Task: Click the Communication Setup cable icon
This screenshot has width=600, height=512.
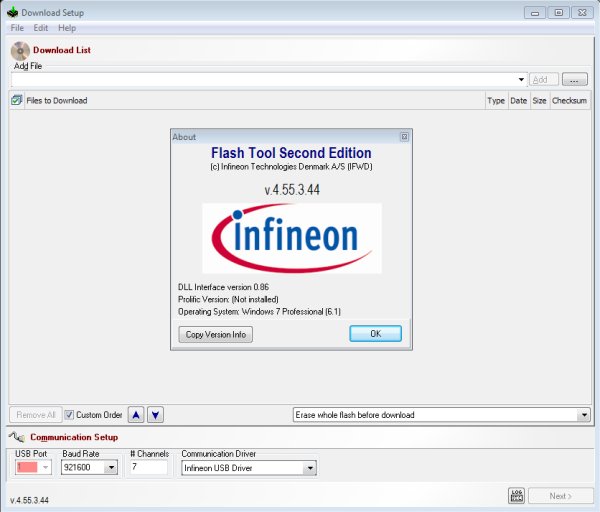Action: point(17,437)
